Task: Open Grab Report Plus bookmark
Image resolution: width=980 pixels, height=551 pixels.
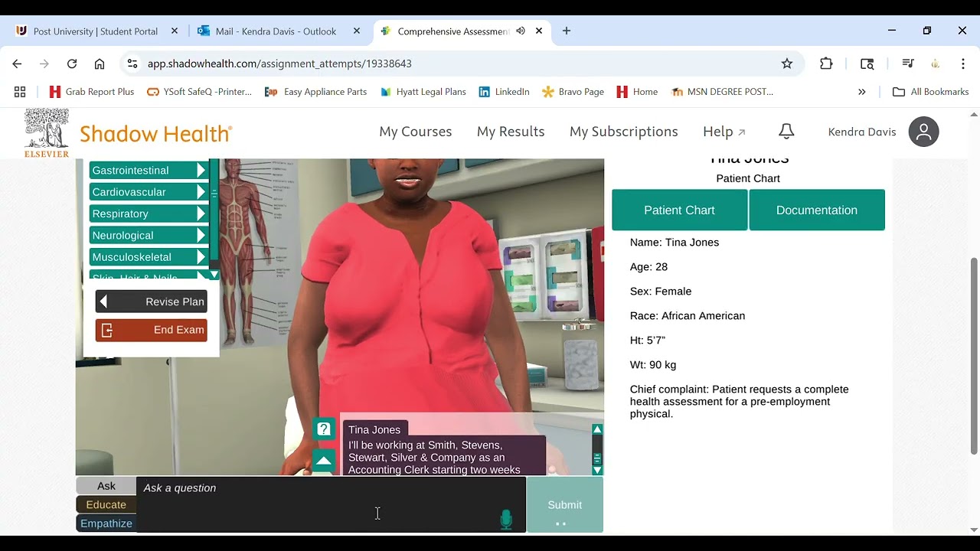Action: click(91, 92)
